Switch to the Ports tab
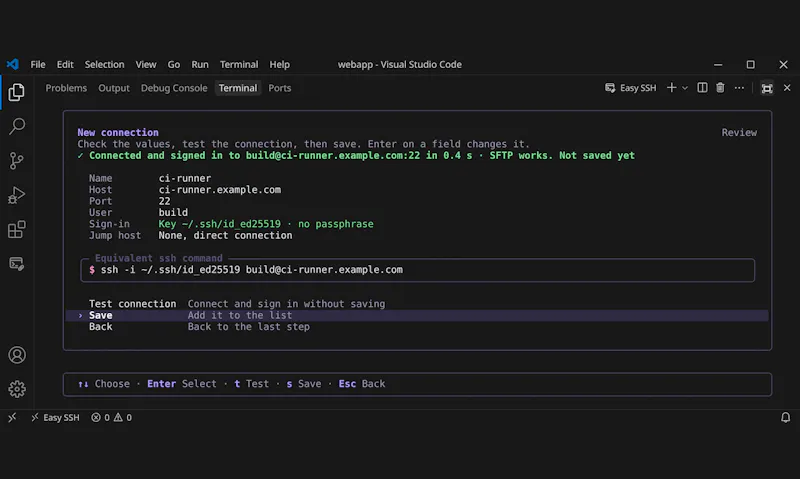The image size is (800, 479). pos(280,88)
